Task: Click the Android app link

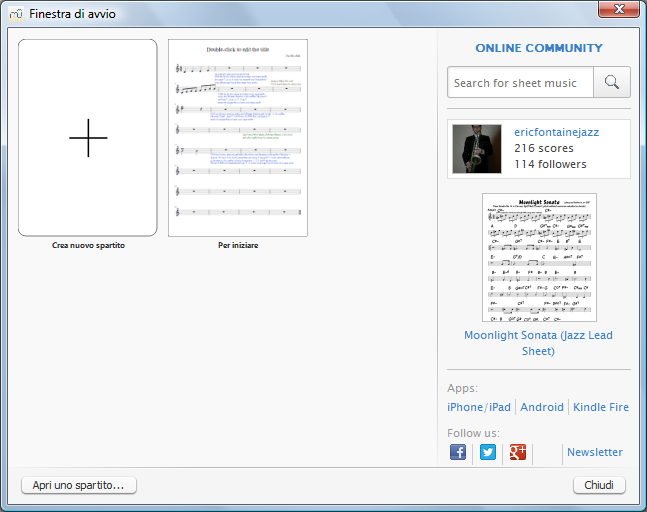Action: coord(542,408)
